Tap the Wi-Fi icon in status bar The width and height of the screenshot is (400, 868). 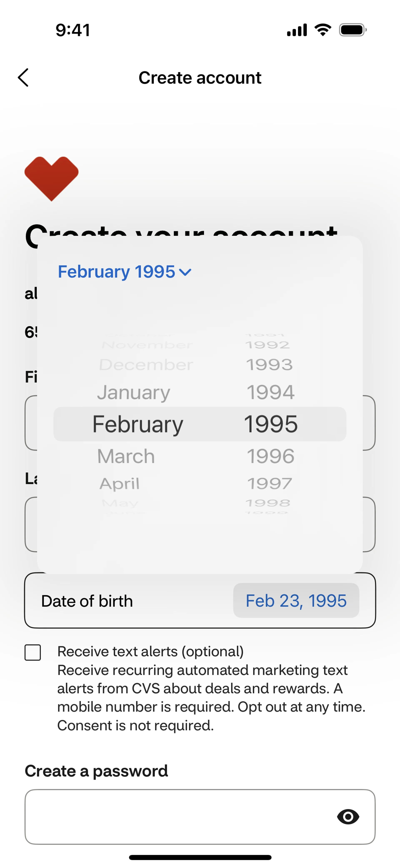tap(322, 30)
